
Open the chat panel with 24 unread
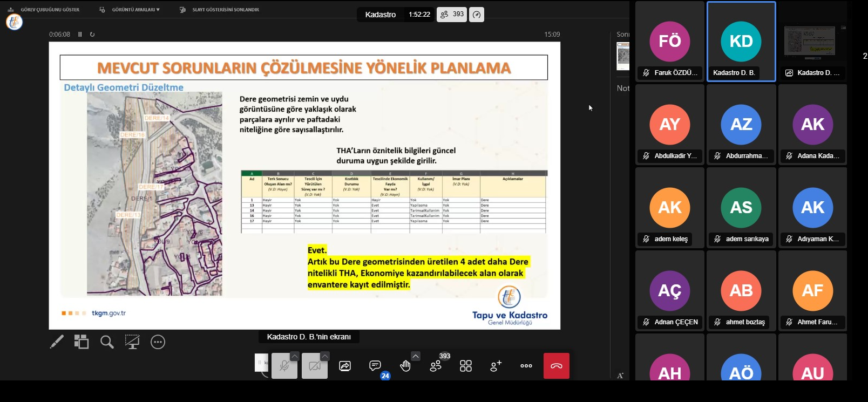(x=375, y=366)
